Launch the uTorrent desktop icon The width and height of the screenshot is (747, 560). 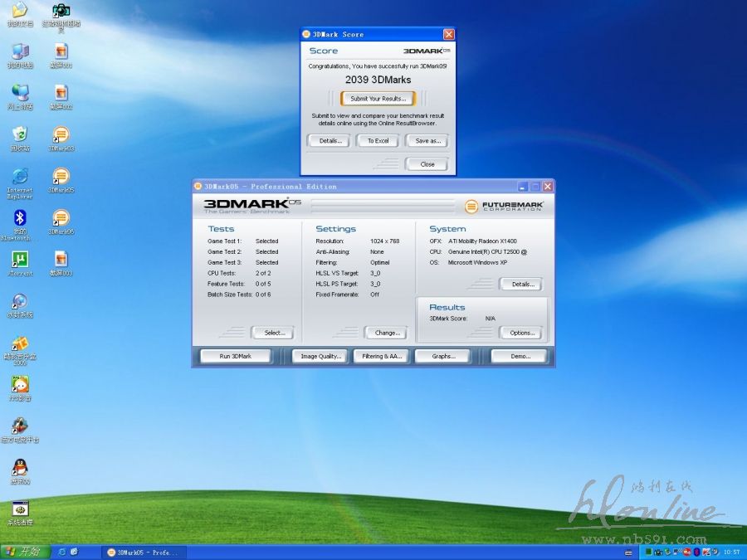[x=20, y=261]
